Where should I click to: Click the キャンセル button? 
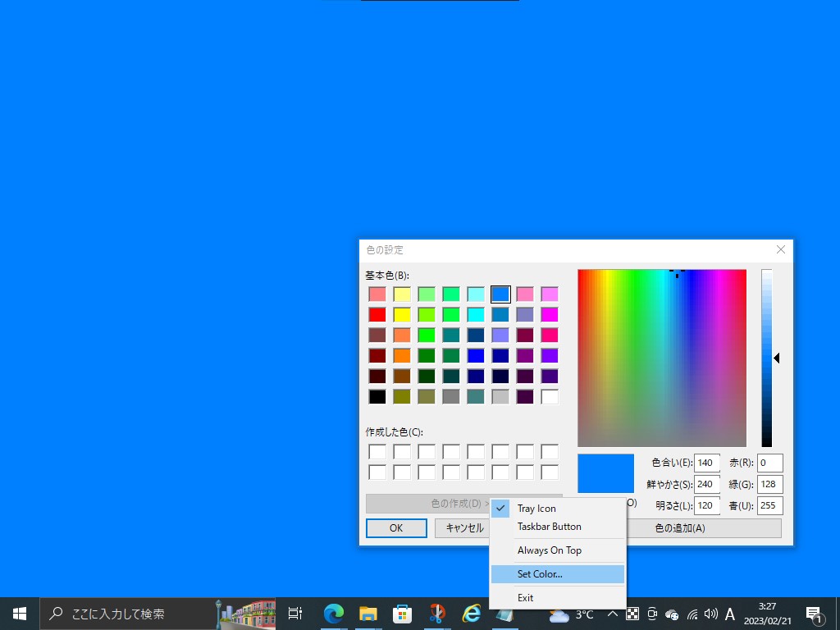coord(462,528)
